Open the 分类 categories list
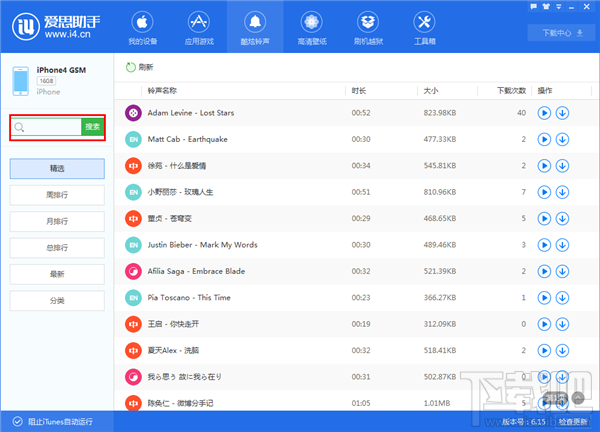Screen dimensions: 600x432 tap(57, 300)
